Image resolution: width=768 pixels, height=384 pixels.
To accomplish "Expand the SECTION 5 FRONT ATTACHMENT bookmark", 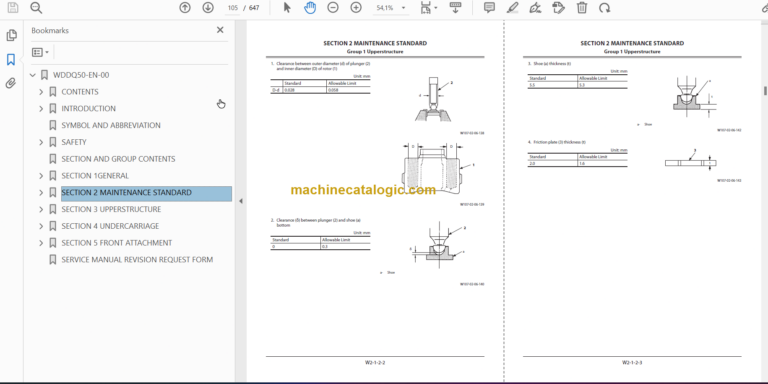I will [x=41, y=242].
